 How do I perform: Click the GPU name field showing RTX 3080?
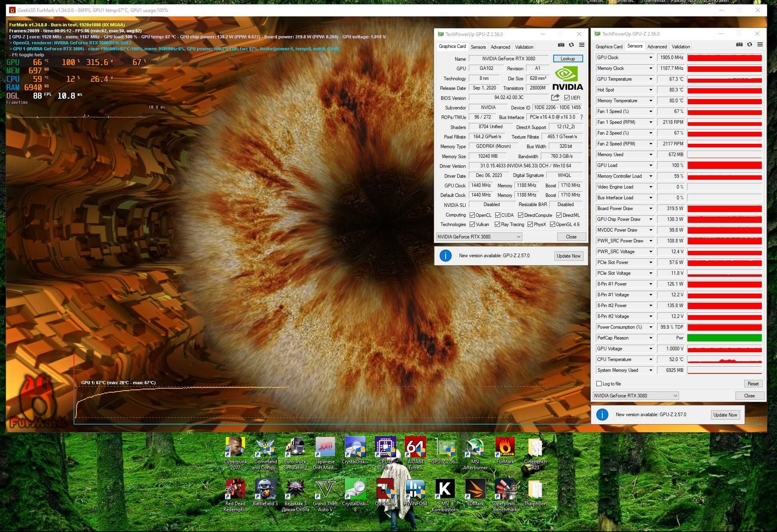508,59
